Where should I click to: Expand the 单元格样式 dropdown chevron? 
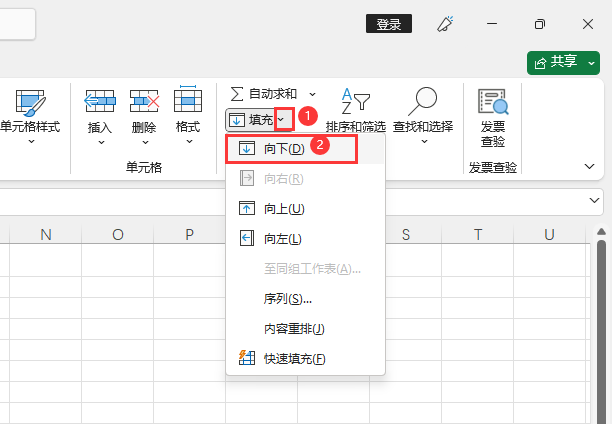(x=31, y=142)
